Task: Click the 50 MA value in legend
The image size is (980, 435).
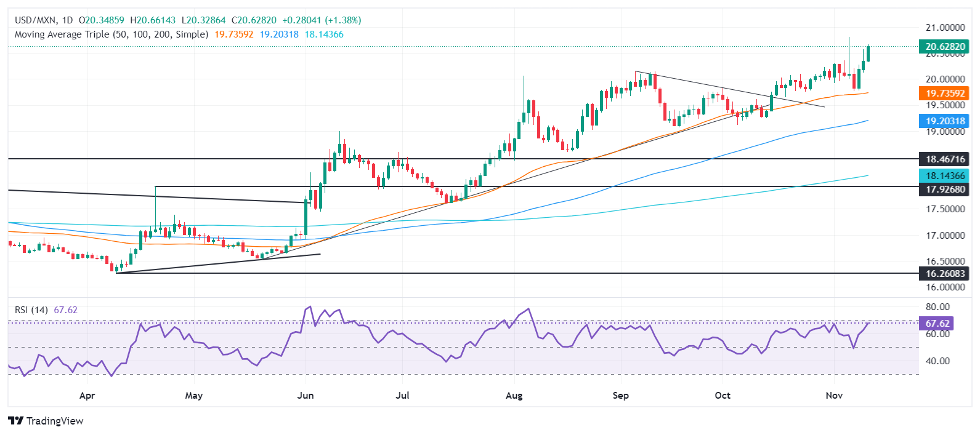Action: click(x=234, y=34)
